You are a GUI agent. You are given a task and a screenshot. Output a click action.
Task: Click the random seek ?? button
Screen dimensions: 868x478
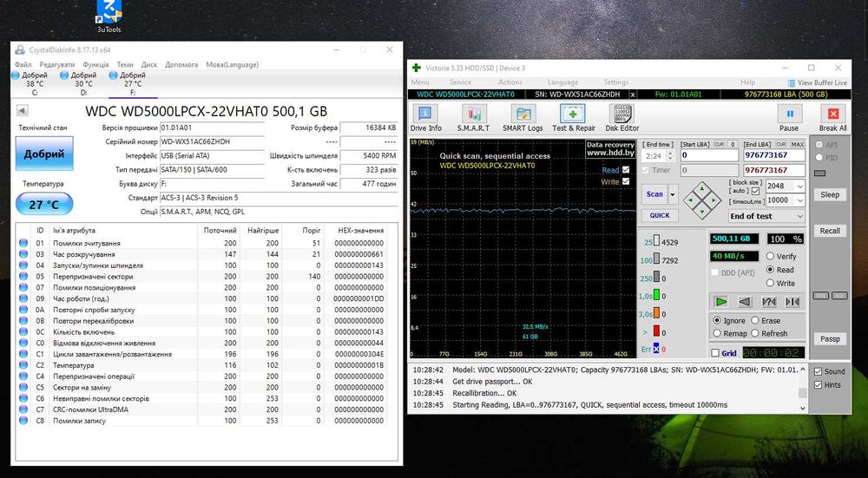pos(769,302)
